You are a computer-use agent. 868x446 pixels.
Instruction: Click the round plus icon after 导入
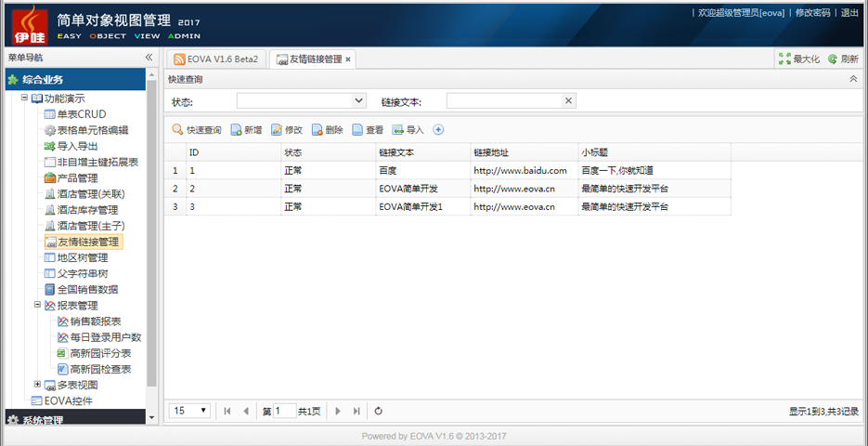point(439,130)
